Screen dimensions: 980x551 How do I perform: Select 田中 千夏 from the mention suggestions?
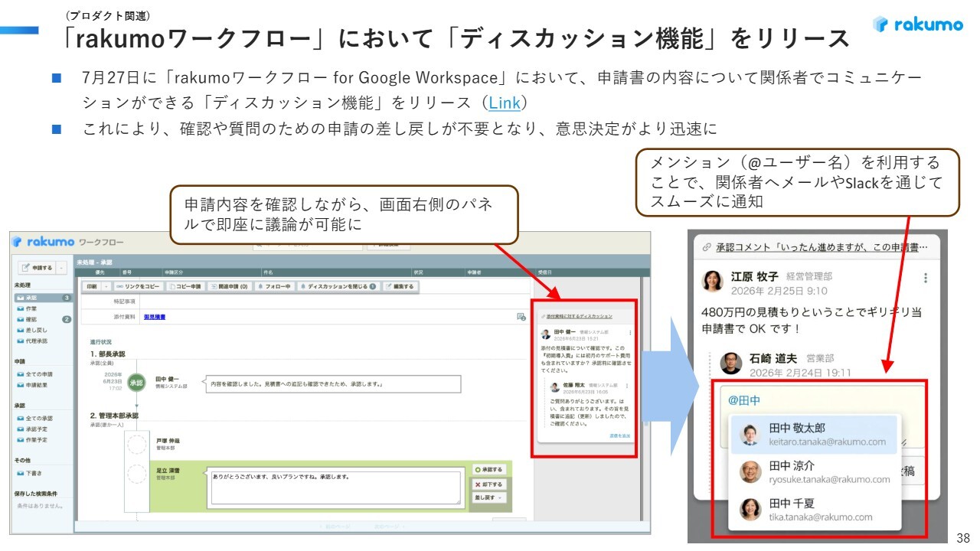pos(814,510)
